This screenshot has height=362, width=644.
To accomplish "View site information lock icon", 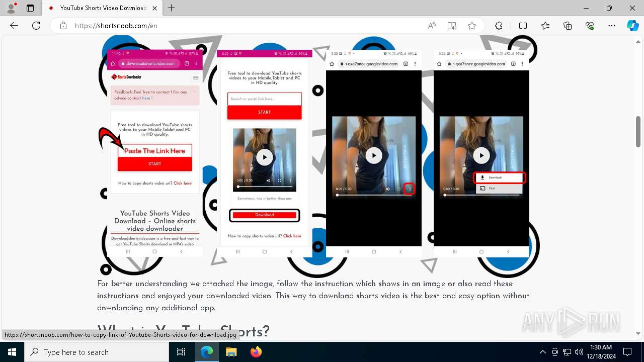I will 63,26.
